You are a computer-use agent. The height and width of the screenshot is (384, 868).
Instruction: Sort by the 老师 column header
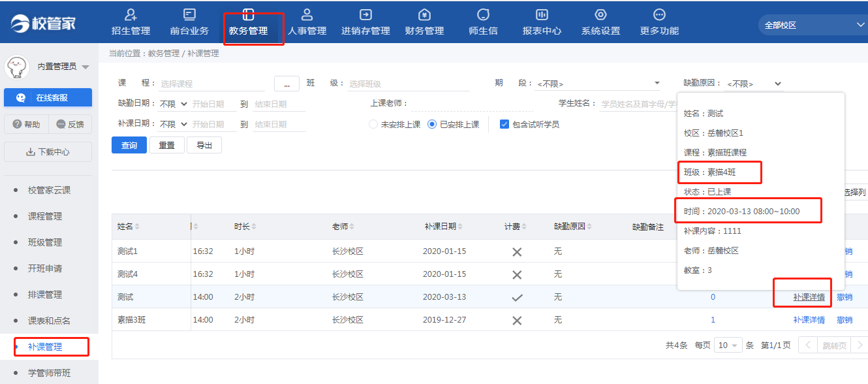point(344,227)
